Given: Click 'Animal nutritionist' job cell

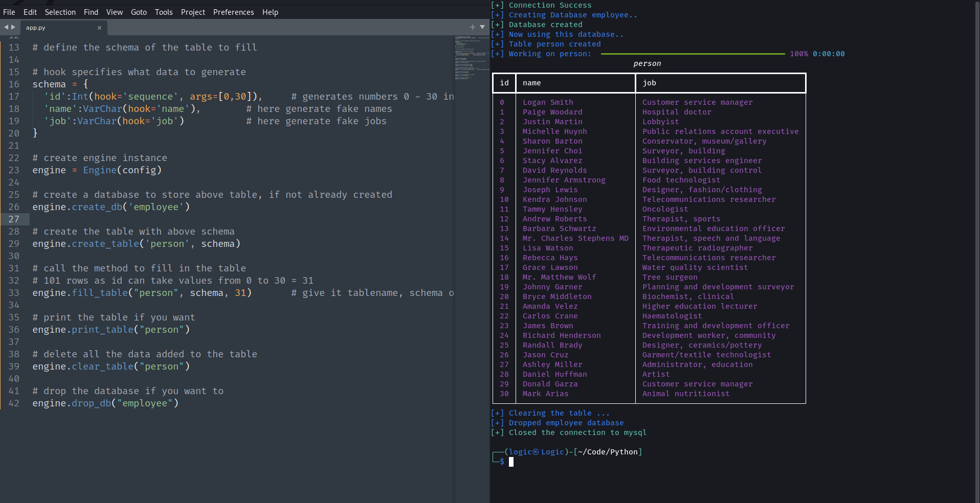Looking at the screenshot, I should click(686, 394).
